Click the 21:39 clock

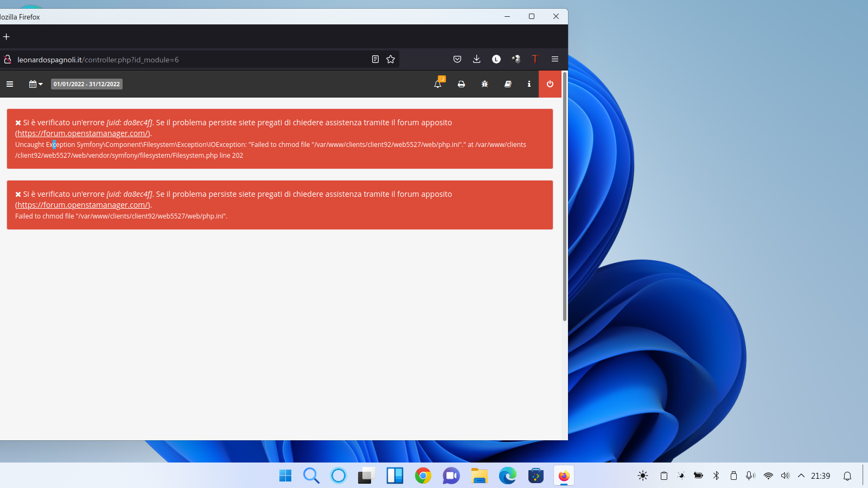[x=820, y=476]
